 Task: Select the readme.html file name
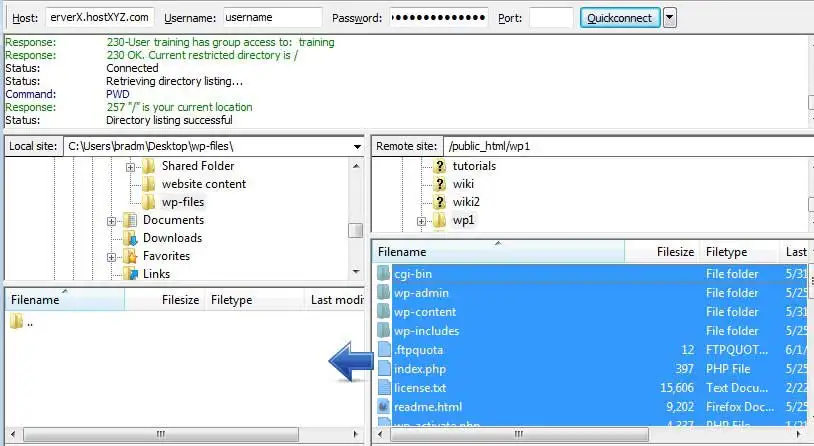[x=428, y=407]
